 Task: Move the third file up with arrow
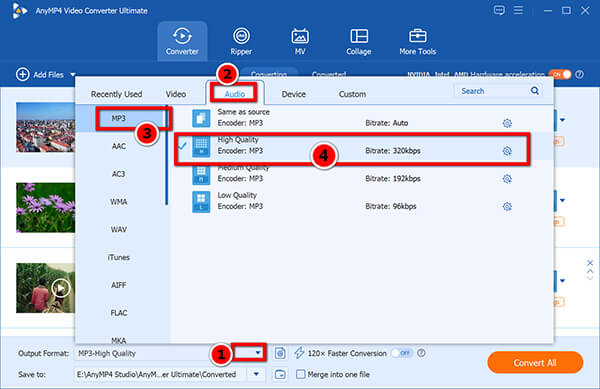[590, 271]
